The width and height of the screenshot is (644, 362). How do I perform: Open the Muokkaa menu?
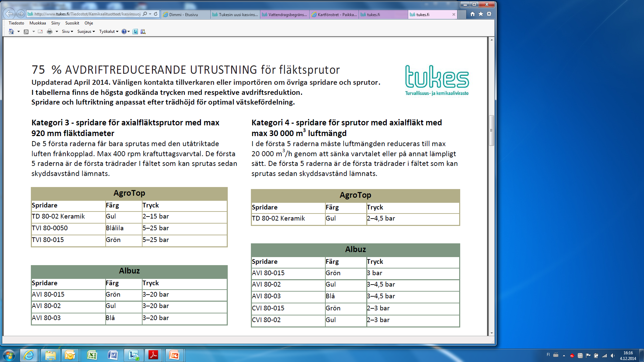point(38,23)
